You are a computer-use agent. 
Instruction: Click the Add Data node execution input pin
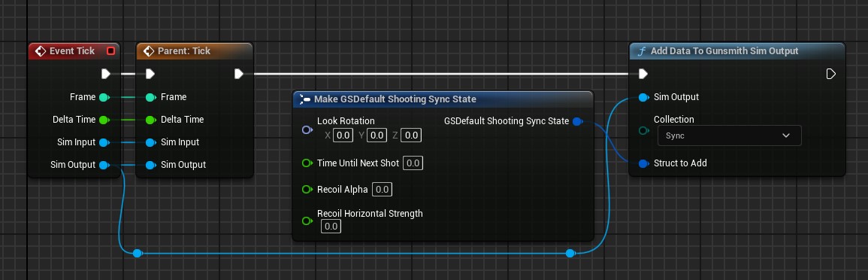pos(643,74)
